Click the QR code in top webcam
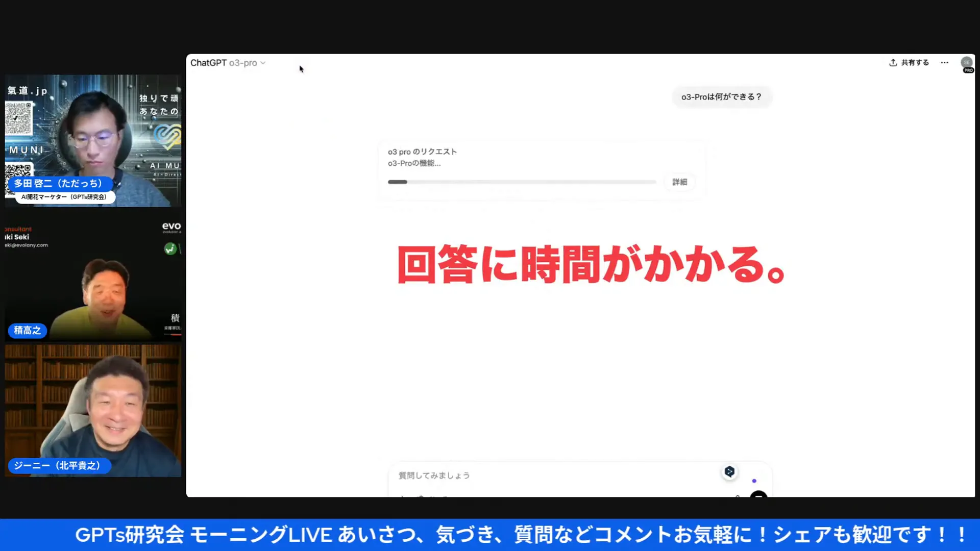The height and width of the screenshot is (551, 980). coord(19,118)
